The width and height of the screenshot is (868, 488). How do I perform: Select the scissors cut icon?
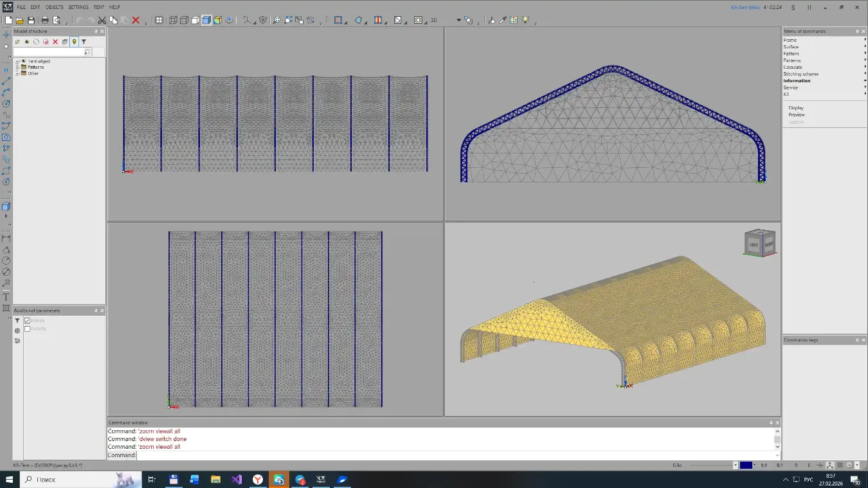pyautogui.click(x=102, y=20)
